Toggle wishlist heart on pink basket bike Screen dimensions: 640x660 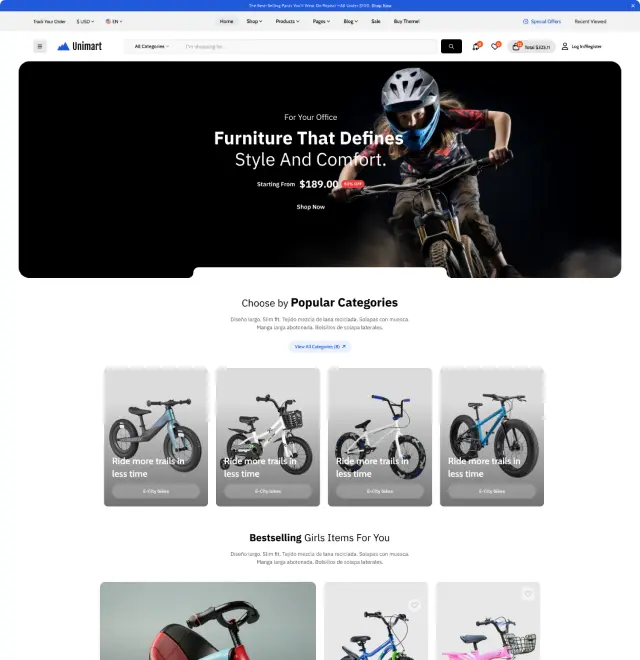528,594
